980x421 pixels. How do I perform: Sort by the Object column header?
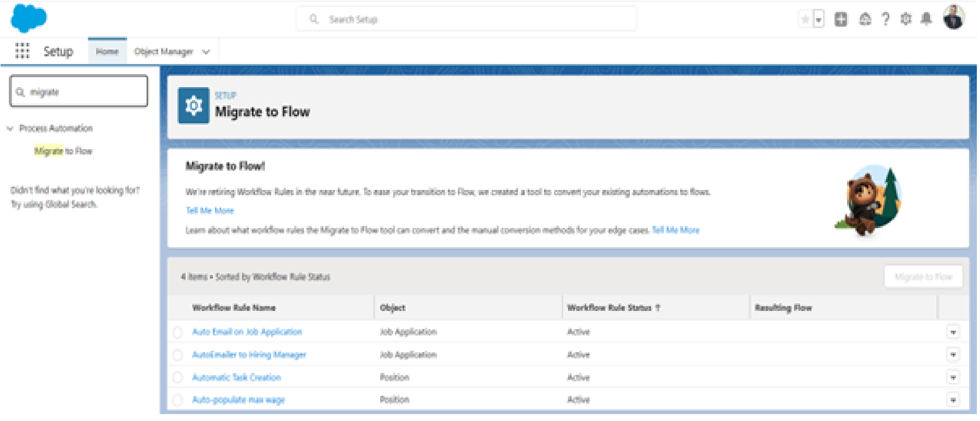[393, 308]
